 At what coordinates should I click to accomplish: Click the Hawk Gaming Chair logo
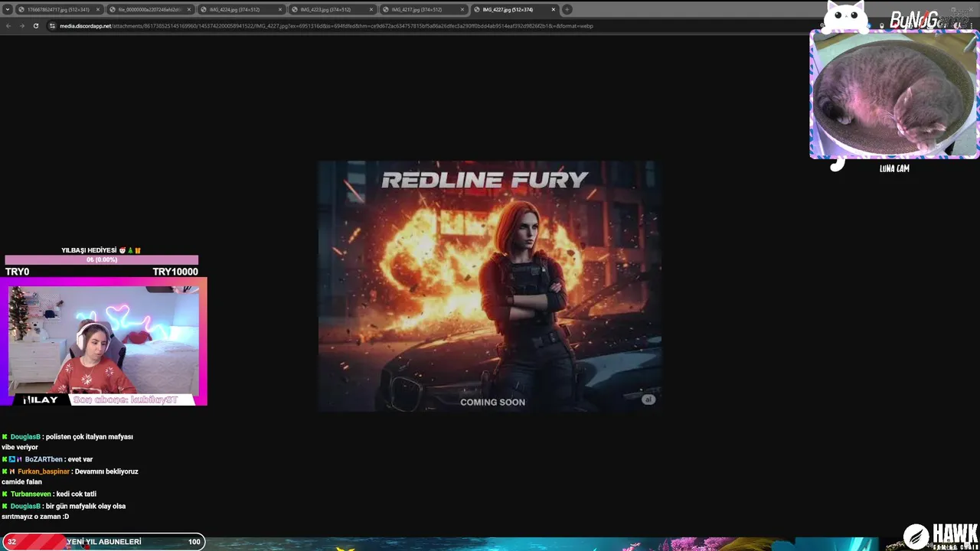940,536
